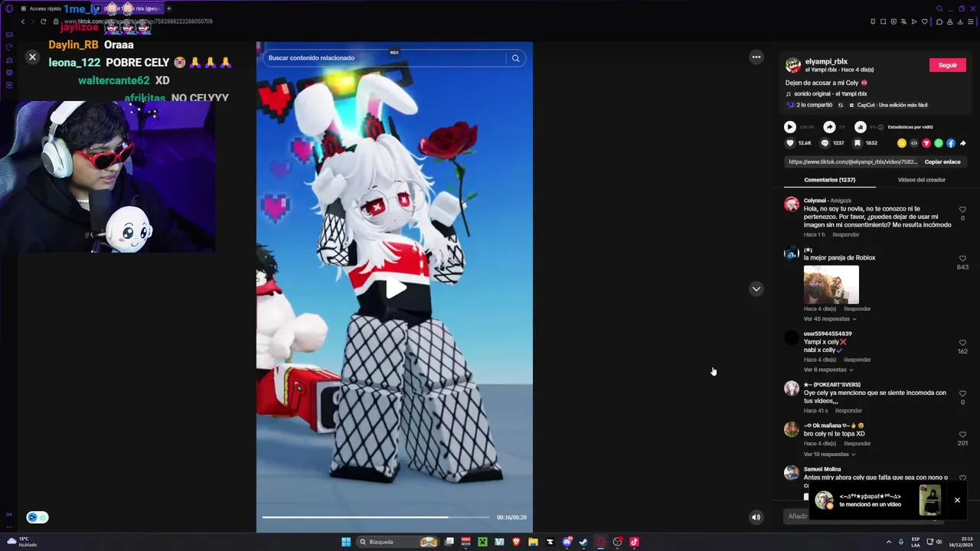Share to WhatsApp icon
Image resolution: width=980 pixels, height=551 pixels.
[x=939, y=143]
